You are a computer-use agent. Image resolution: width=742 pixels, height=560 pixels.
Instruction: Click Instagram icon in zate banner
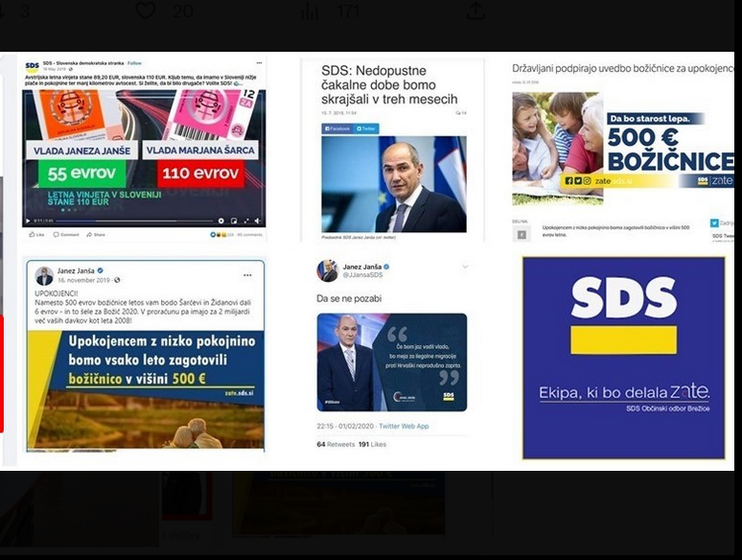tap(587, 180)
